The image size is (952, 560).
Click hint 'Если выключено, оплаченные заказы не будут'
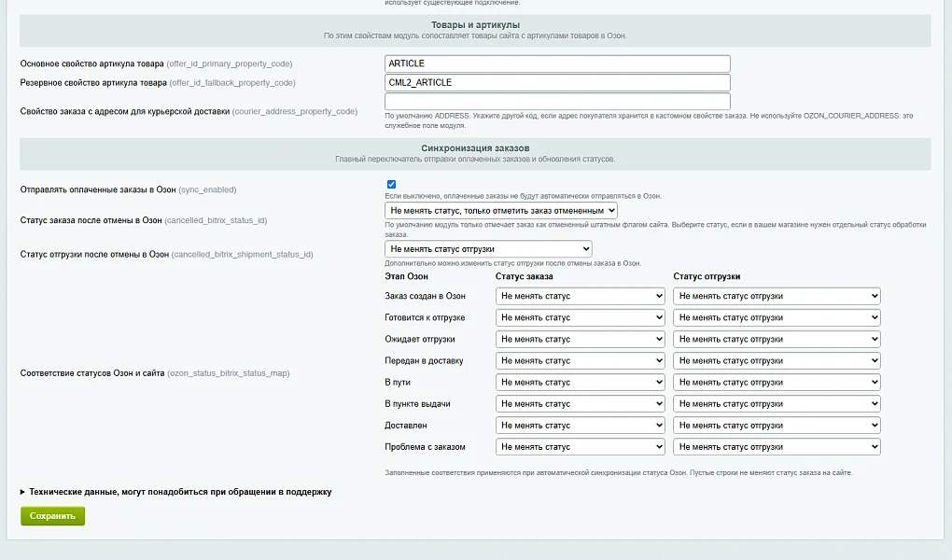523,196
